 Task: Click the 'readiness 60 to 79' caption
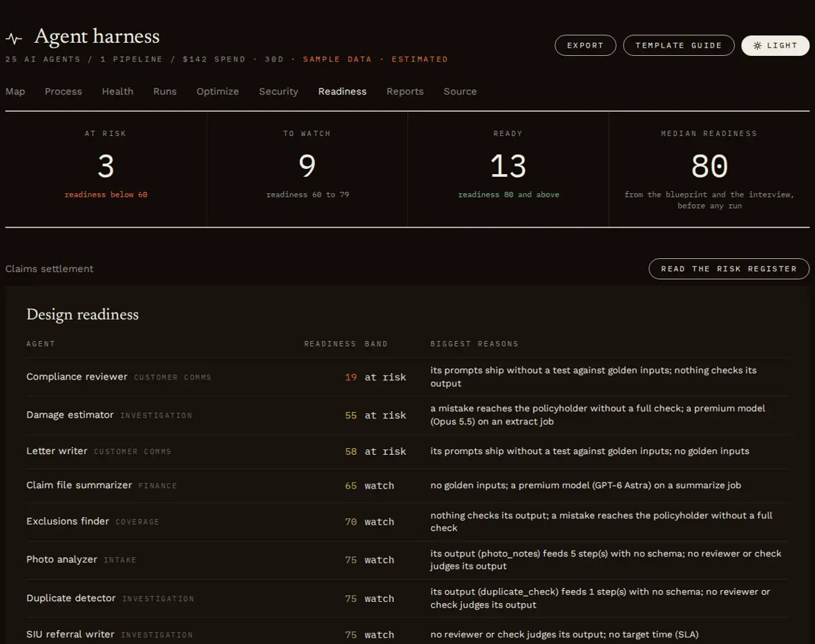coord(308,195)
